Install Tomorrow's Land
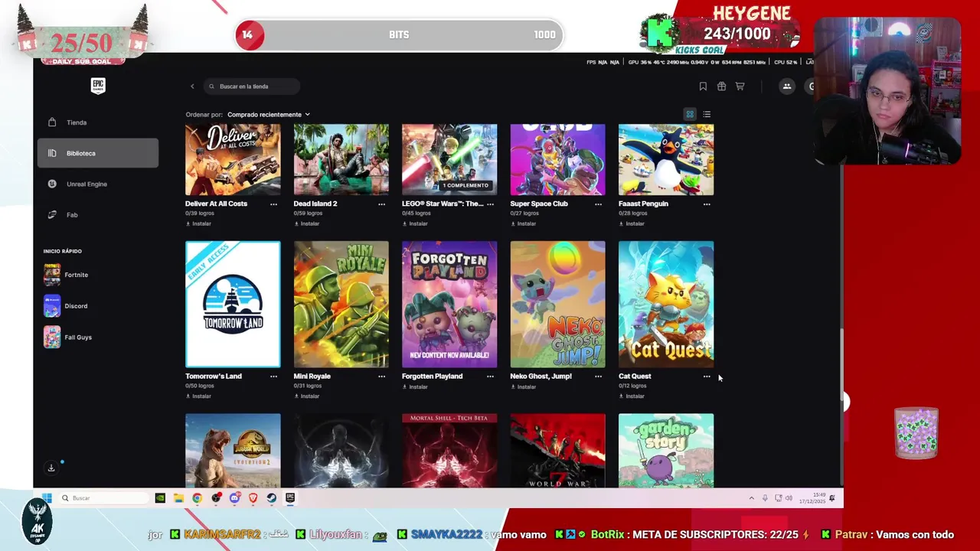The image size is (980, 551). click(x=198, y=396)
